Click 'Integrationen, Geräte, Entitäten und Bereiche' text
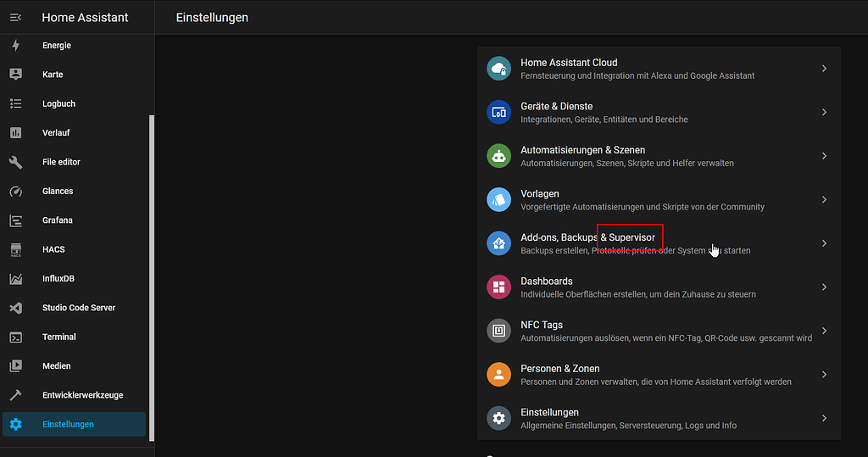 pos(604,120)
